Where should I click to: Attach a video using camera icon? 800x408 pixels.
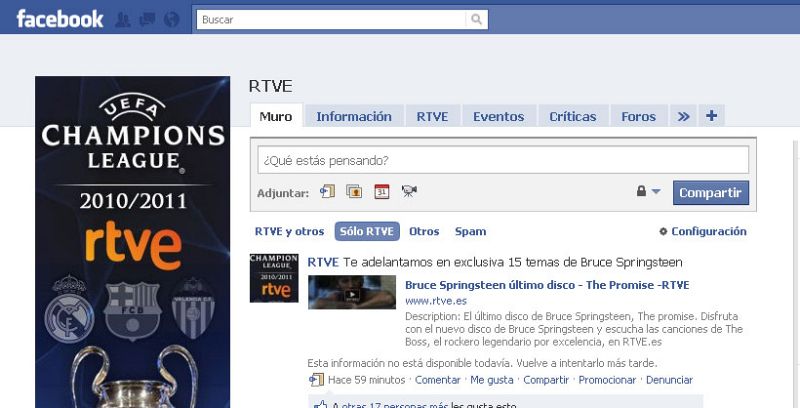[409, 192]
